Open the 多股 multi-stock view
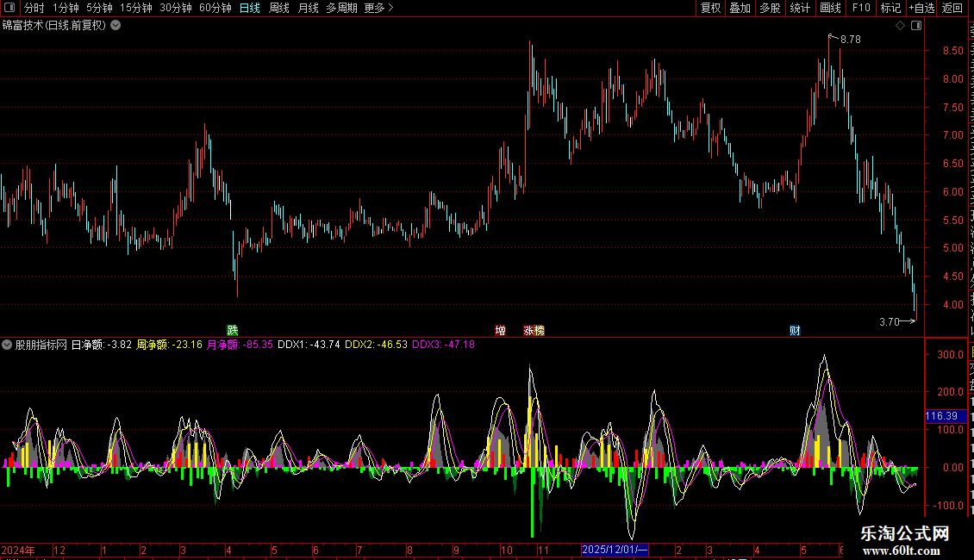 click(770, 8)
